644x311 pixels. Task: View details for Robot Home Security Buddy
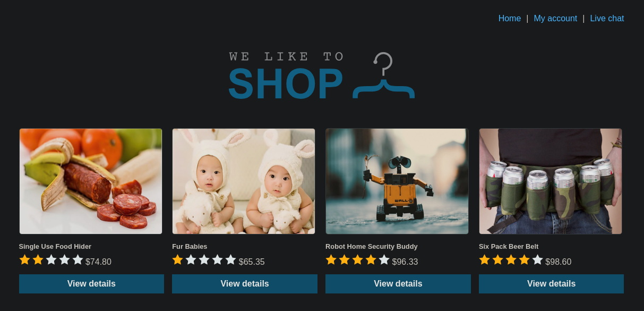click(x=398, y=284)
